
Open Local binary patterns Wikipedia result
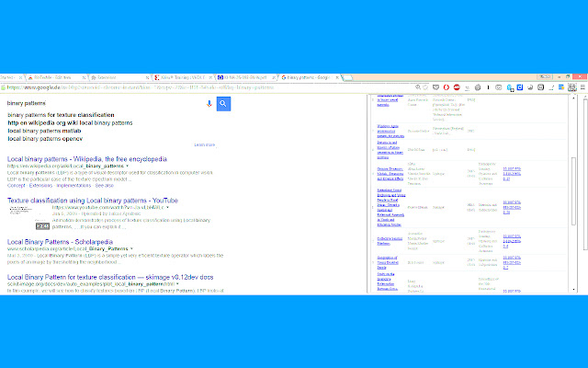click(87, 159)
